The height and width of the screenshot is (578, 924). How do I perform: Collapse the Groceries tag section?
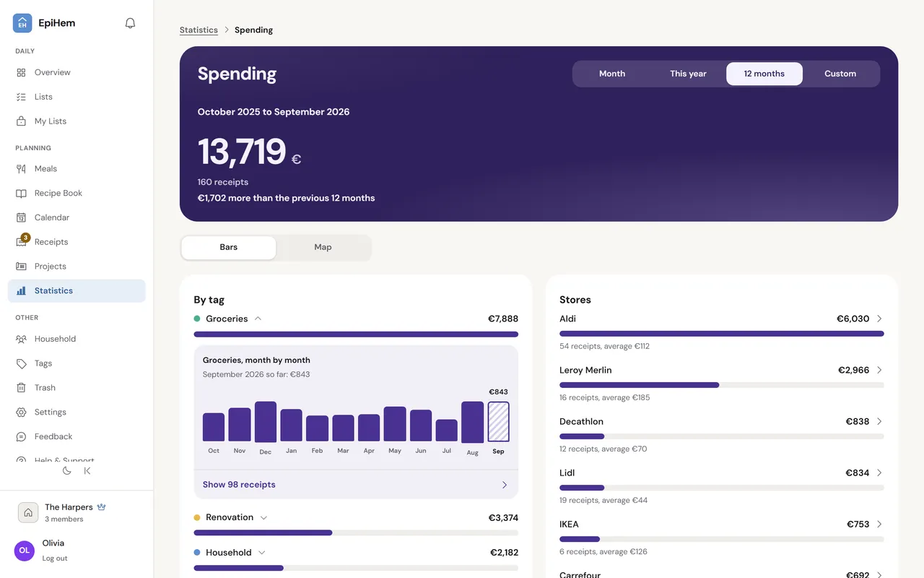(x=258, y=319)
